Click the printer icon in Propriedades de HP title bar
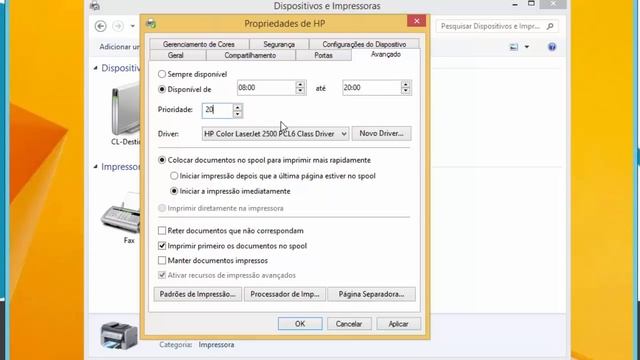 click(151, 24)
